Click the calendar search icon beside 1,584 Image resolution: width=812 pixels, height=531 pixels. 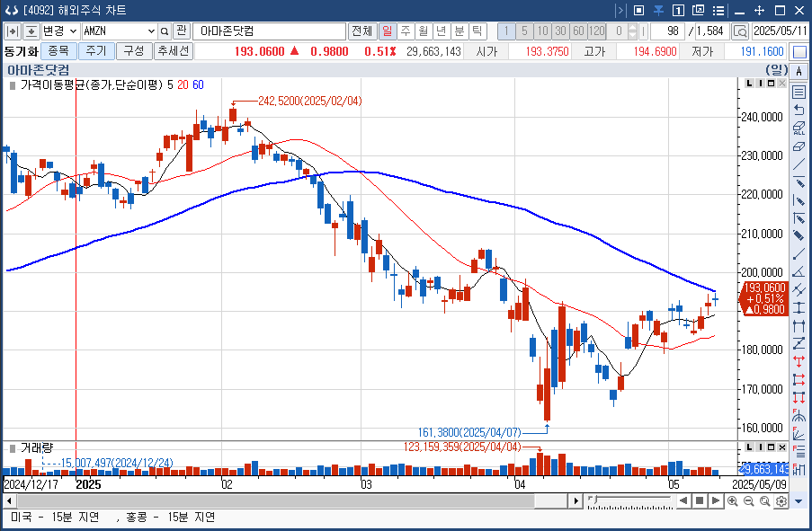[x=739, y=31]
